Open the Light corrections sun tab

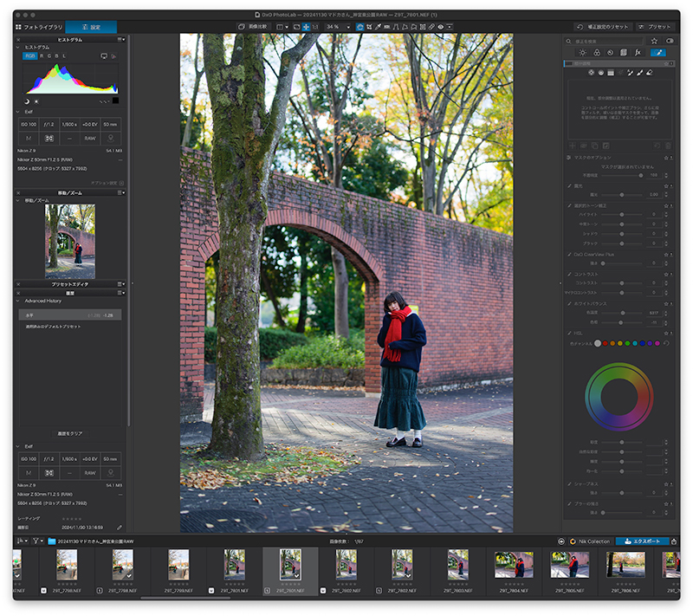tap(582, 53)
